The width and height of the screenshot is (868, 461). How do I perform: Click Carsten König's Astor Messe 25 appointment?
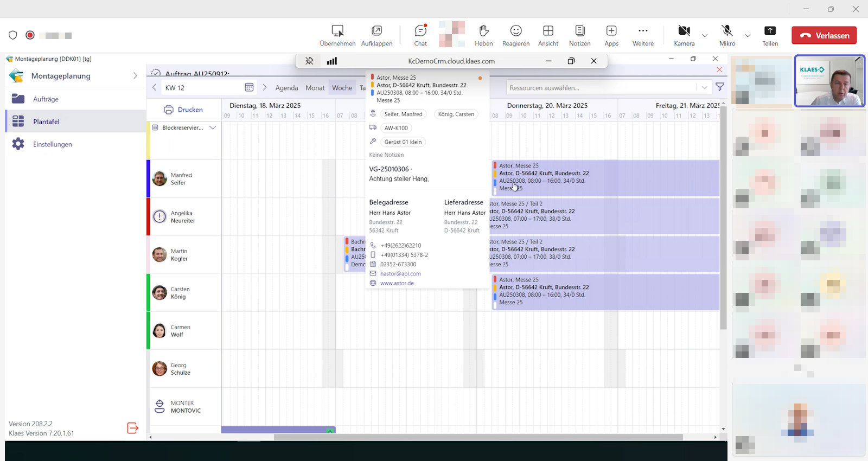click(605, 292)
